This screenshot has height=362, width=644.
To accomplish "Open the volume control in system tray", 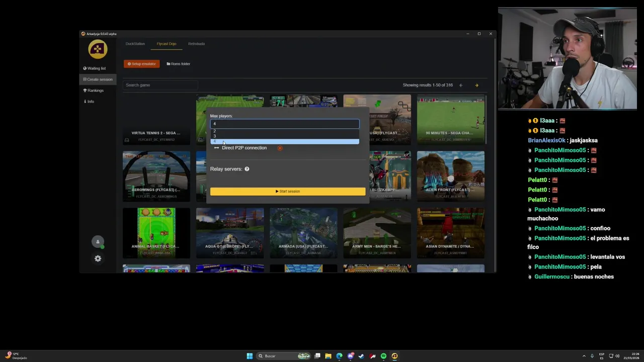I will pos(617,356).
